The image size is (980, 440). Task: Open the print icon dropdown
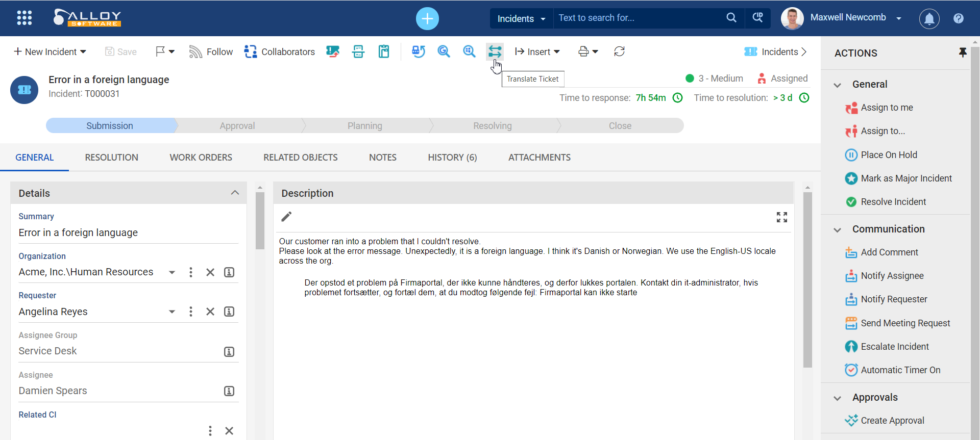coord(588,51)
